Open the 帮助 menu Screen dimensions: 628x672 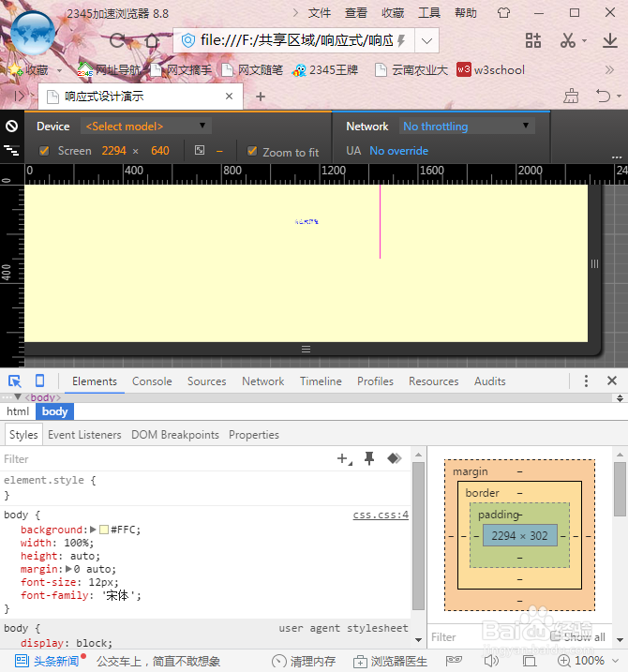coord(466,13)
